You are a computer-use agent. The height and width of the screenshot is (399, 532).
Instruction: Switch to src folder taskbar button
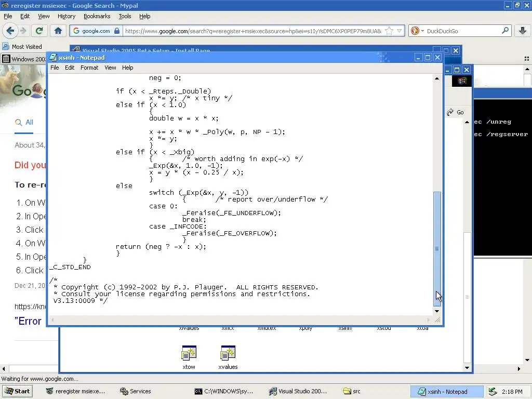[x=352, y=391]
